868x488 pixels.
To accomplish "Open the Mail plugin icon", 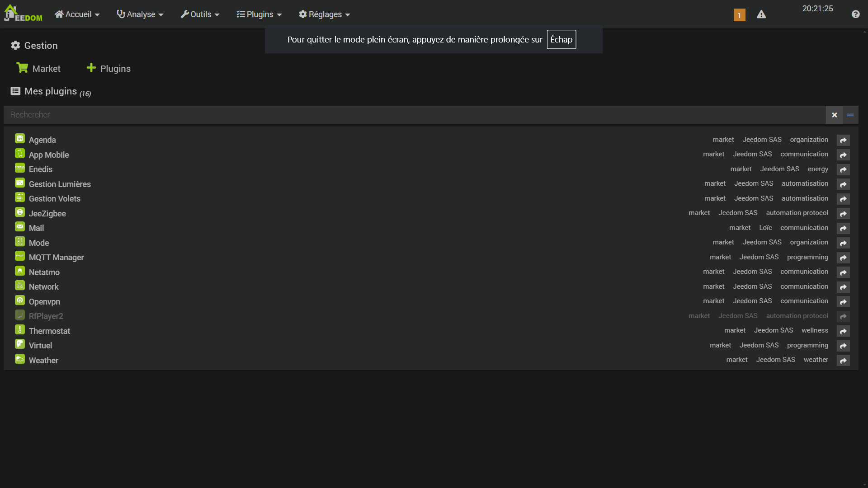I will point(20,226).
